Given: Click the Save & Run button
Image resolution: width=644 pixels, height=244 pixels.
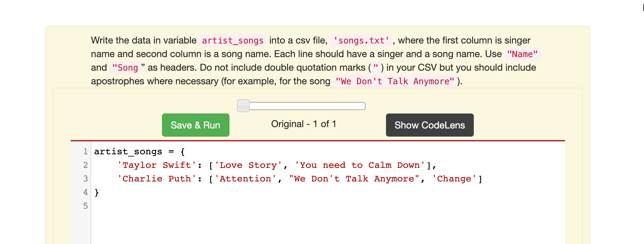Looking at the screenshot, I should (195, 125).
